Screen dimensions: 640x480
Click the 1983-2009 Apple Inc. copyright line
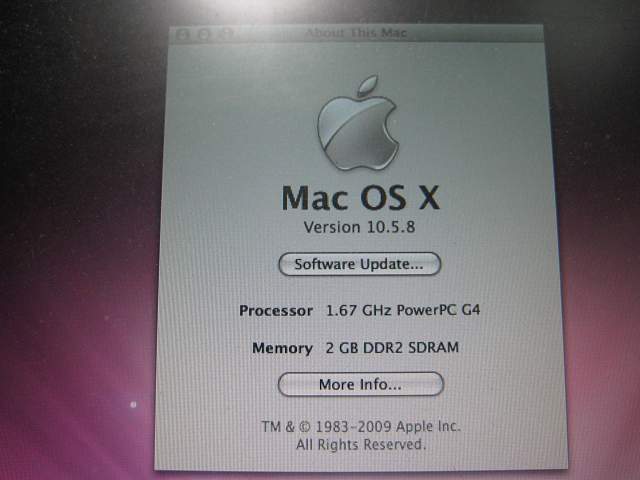[x=361, y=427]
